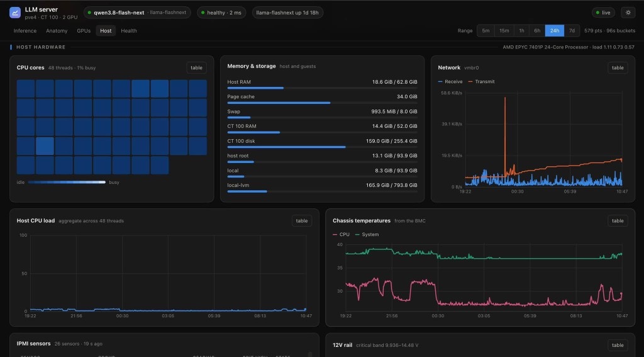
Task: Click the host root usage bar
Action: [x=322, y=162]
